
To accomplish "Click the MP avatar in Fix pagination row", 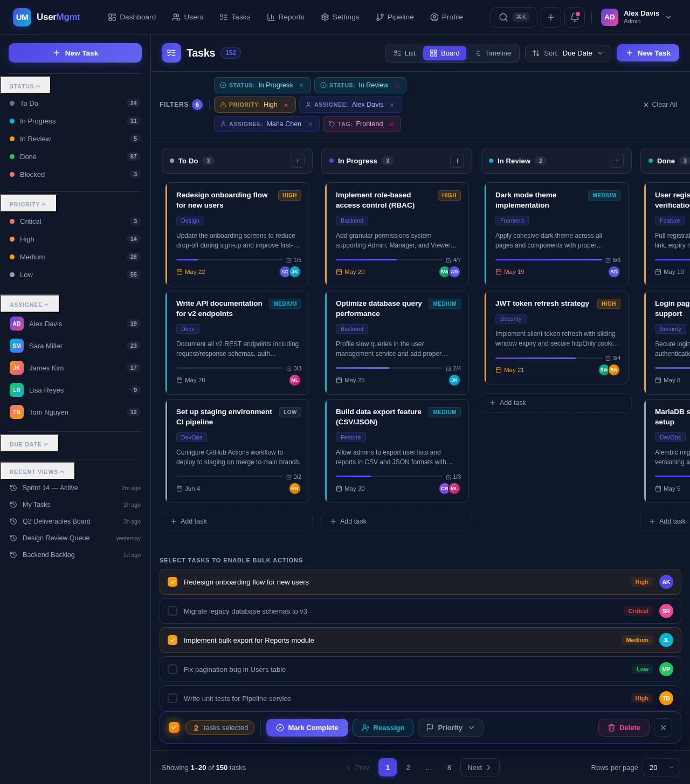I will click(x=666, y=669).
